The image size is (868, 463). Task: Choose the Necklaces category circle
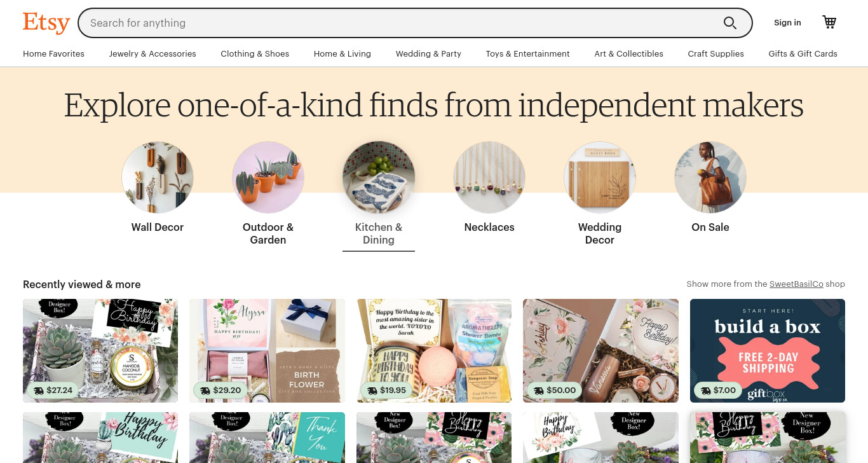pos(489,177)
